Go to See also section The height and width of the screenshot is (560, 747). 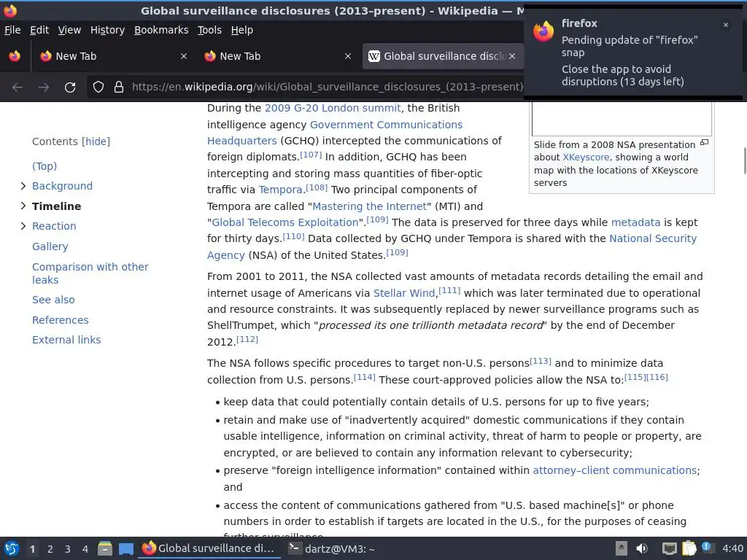53,300
